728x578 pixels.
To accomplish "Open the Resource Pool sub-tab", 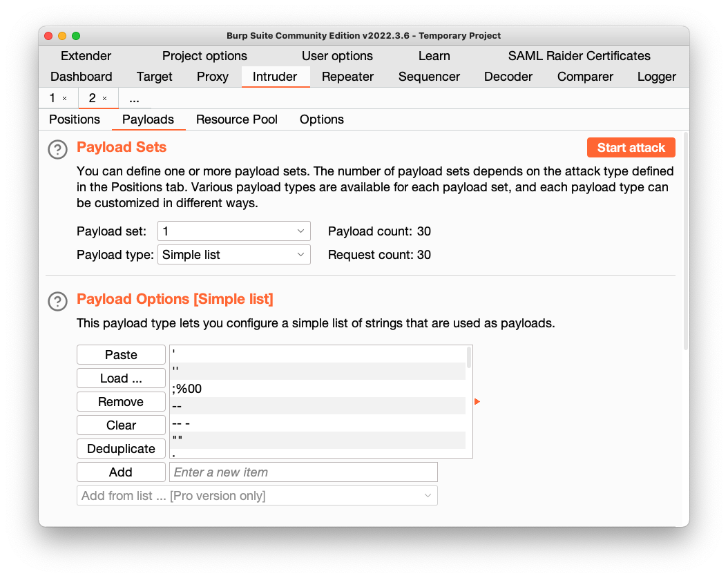I will [236, 119].
